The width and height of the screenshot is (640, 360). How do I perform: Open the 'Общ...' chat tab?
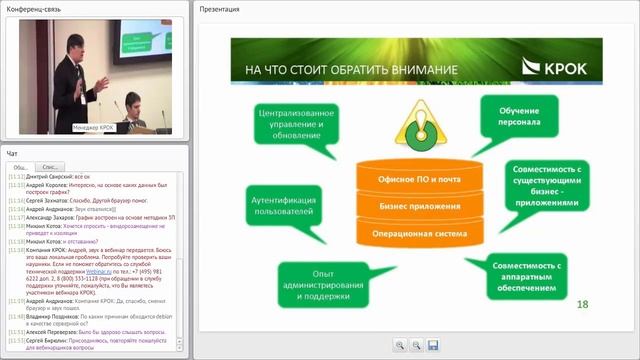[20, 167]
